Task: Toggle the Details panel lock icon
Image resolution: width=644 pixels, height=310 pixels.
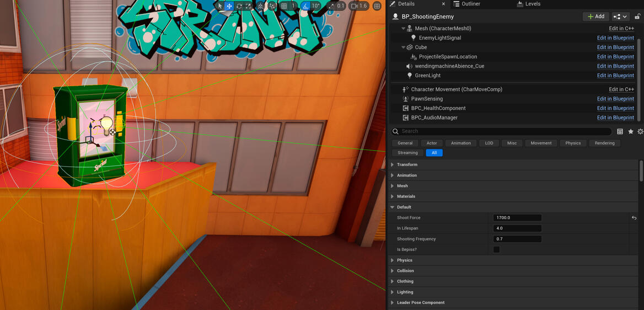Action: [637, 17]
